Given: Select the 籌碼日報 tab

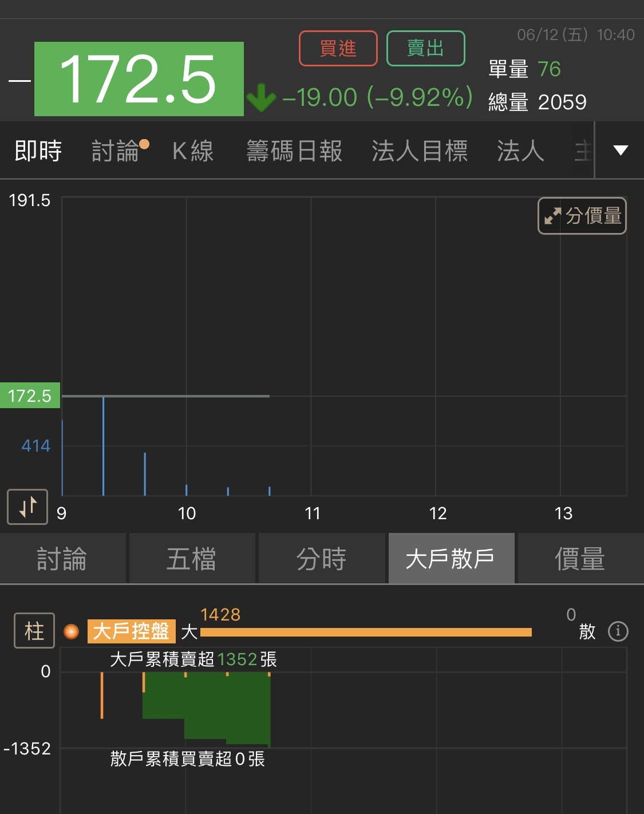Looking at the screenshot, I should pyautogui.click(x=294, y=152).
